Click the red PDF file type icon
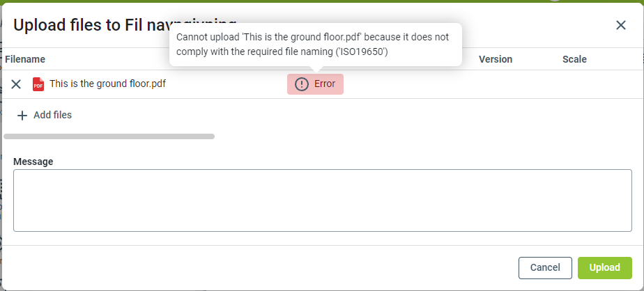The height and width of the screenshot is (291, 644). tap(38, 84)
